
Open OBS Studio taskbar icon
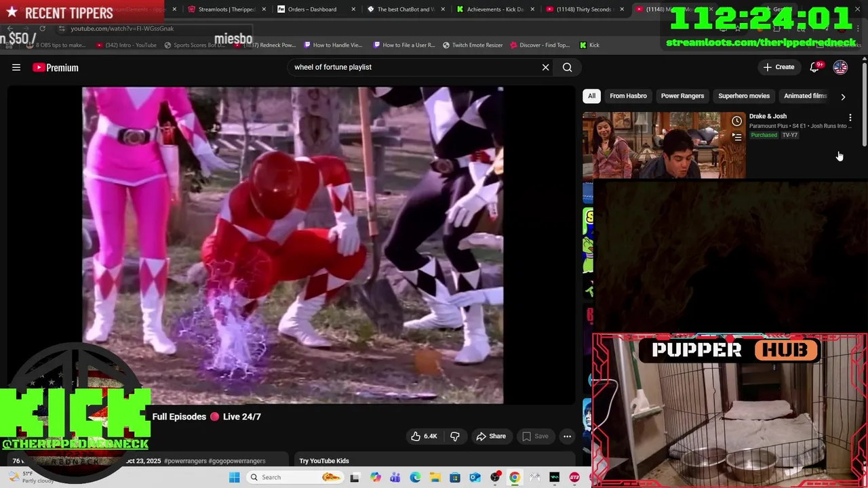495,477
